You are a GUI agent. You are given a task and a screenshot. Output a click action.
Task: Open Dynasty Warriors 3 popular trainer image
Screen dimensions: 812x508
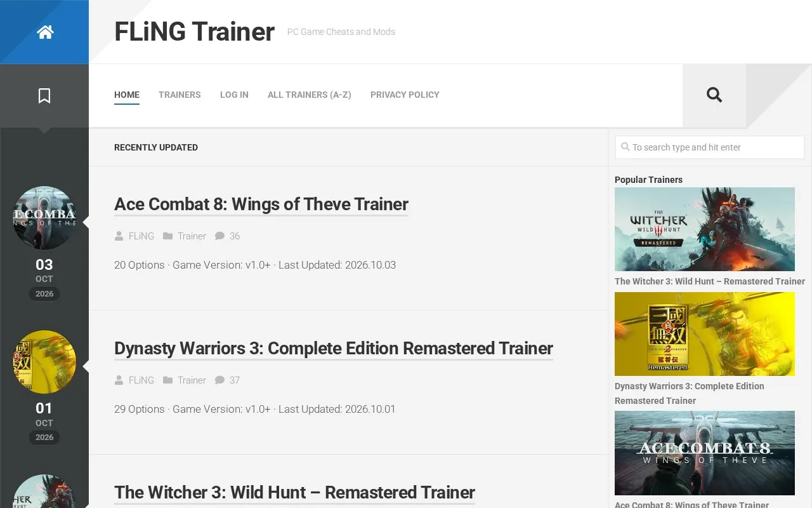tap(705, 334)
